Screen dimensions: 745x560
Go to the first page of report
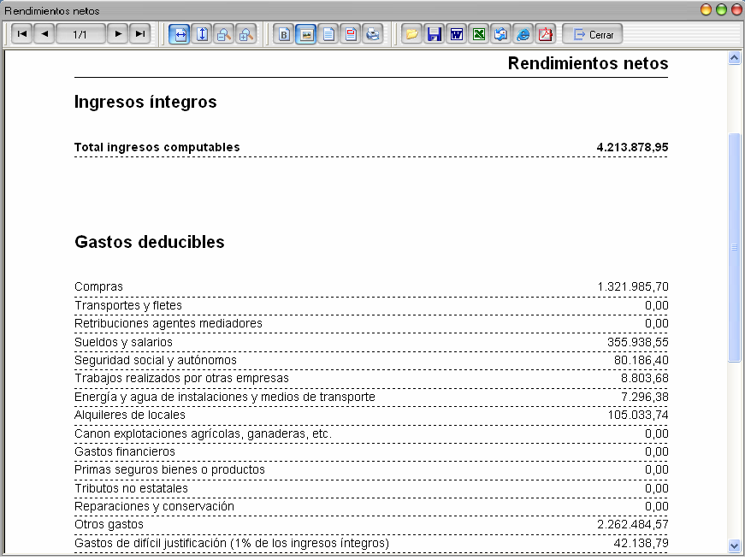[x=21, y=34]
